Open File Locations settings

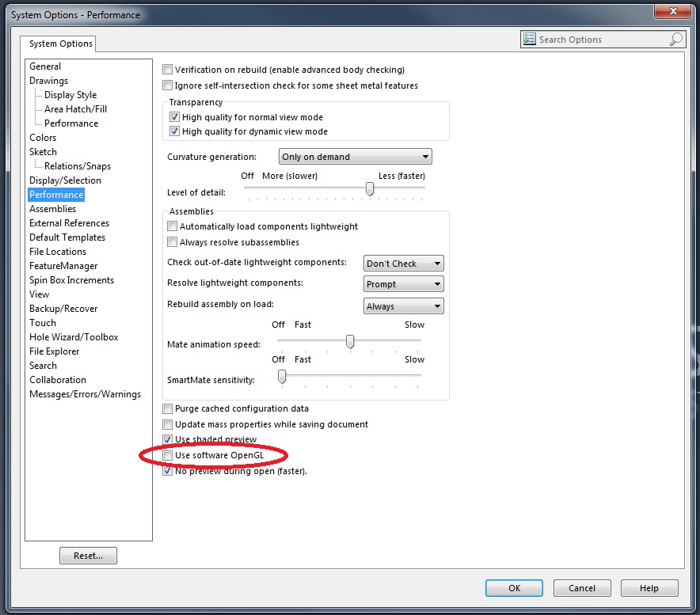(58, 252)
